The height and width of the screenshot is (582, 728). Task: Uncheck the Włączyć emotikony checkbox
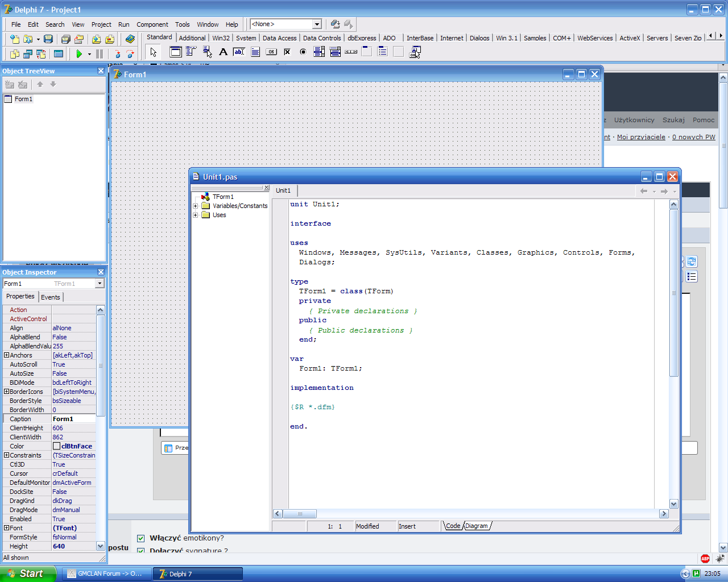tap(141, 538)
